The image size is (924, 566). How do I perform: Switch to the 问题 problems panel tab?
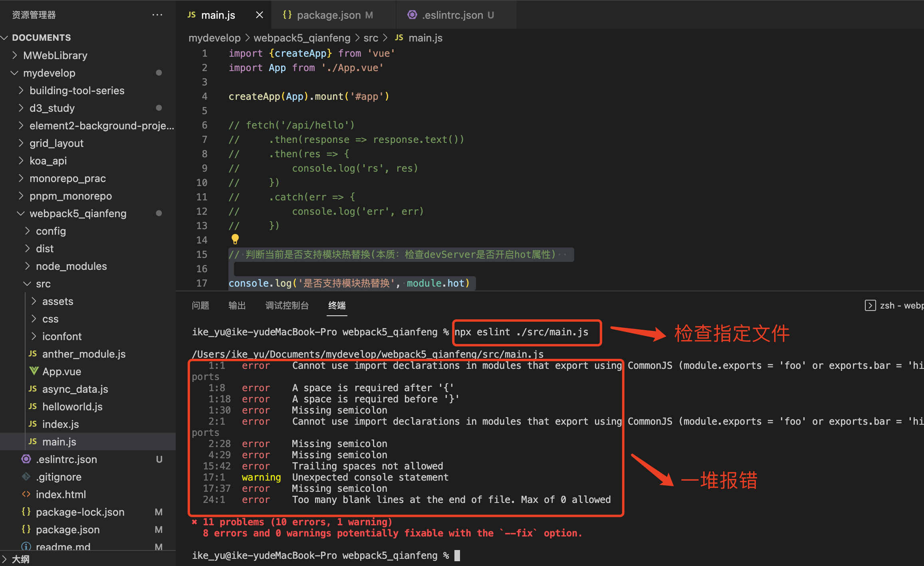click(200, 305)
